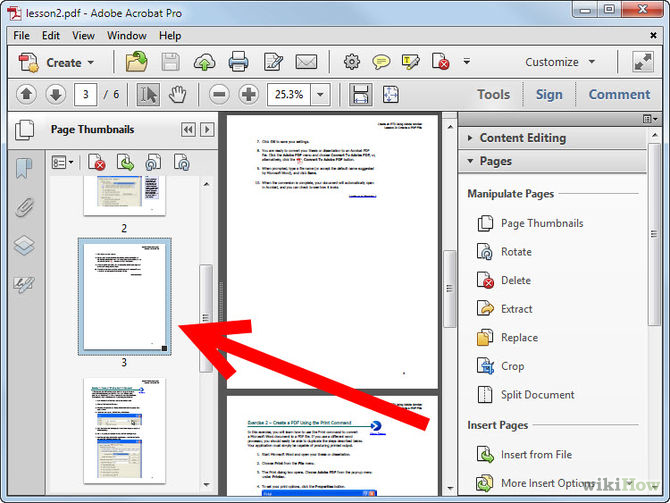Click the thumbnails panel scrollbar thumb
Viewport: 670px width, 503px height.
[x=206, y=318]
